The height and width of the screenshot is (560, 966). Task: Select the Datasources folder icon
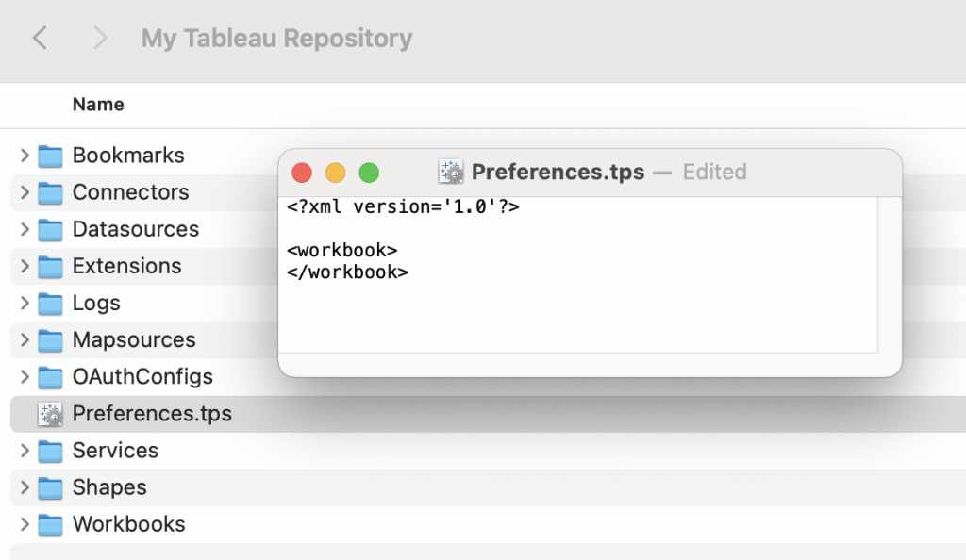click(50, 229)
